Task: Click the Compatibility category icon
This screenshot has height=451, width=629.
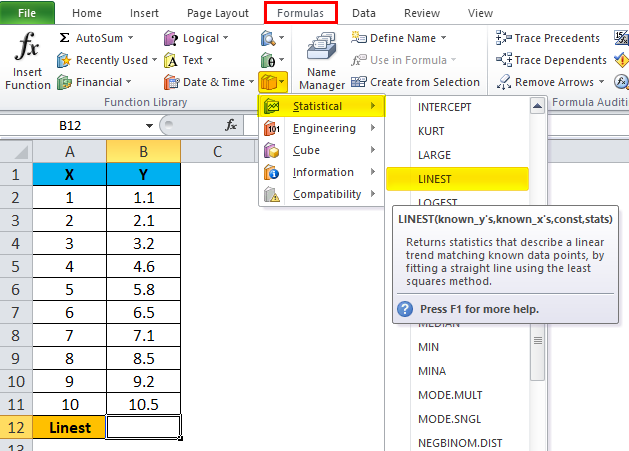Action: [272, 195]
